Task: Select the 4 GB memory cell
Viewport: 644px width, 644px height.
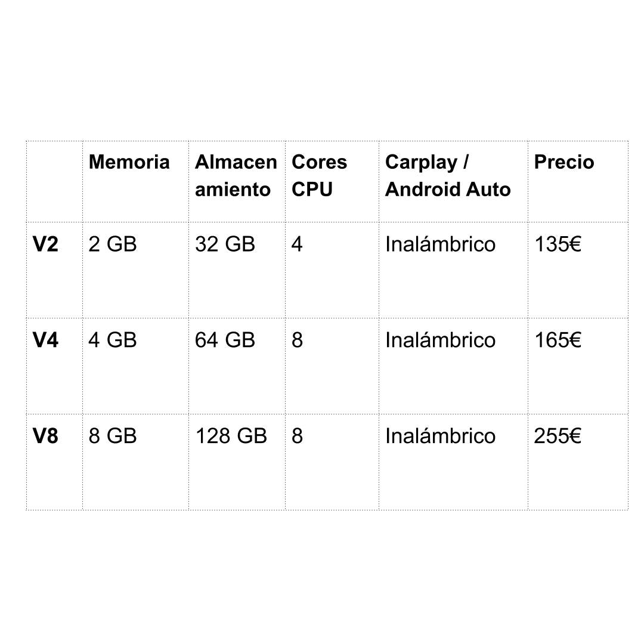Action: (x=113, y=340)
